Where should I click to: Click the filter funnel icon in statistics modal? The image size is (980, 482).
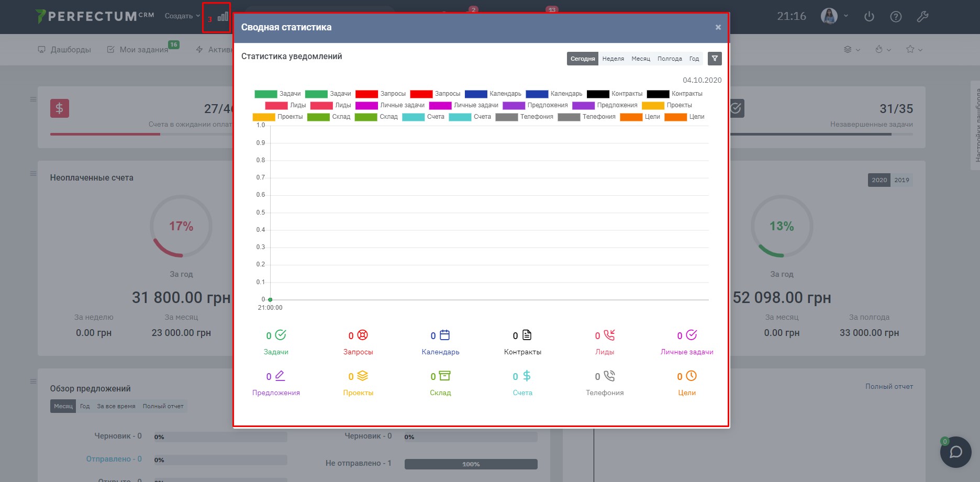click(x=715, y=59)
